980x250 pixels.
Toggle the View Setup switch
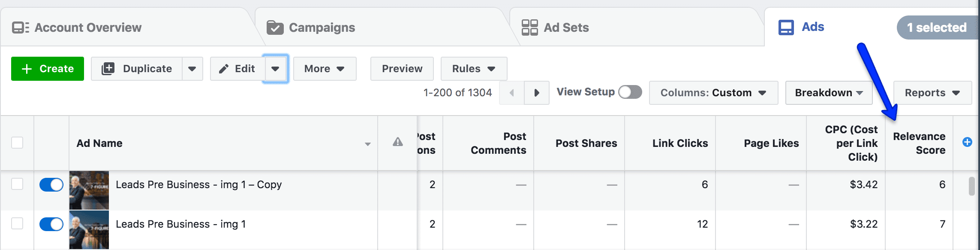pos(630,92)
